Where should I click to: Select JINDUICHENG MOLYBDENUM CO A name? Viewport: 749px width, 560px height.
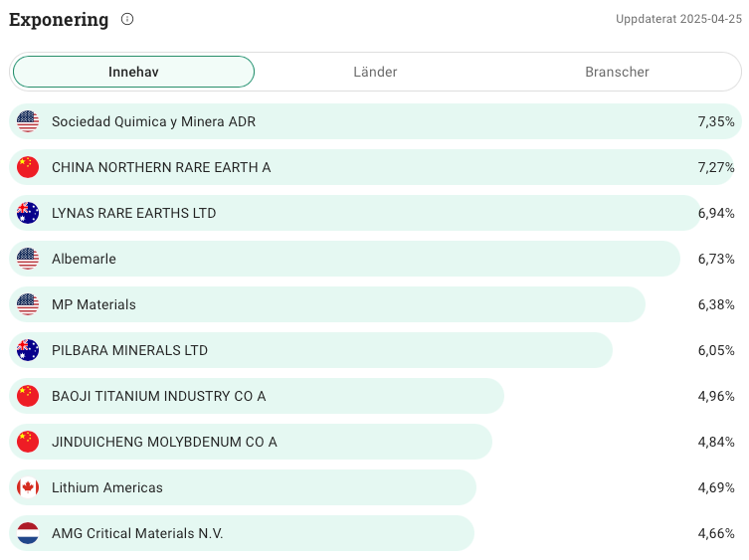point(164,442)
